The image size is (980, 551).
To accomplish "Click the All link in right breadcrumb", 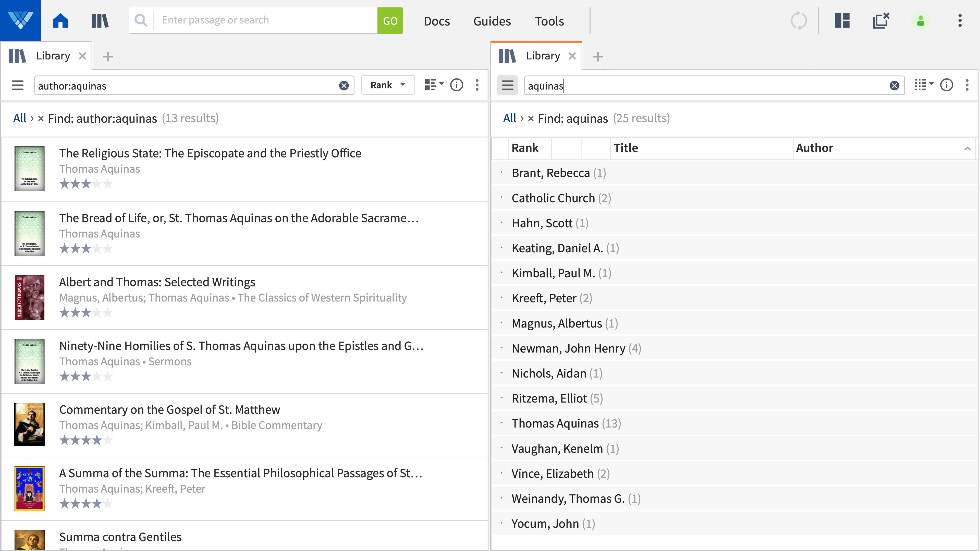I will [x=510, y=118].
